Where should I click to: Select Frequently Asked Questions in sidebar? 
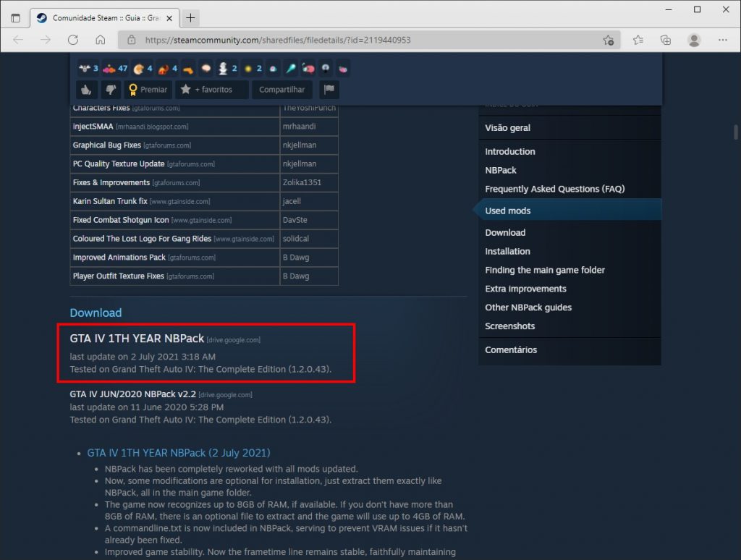click(x=554, y=189)
